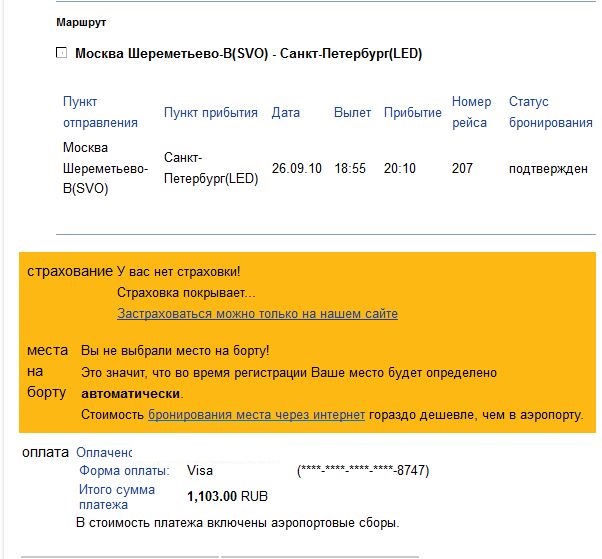Screen dimensions: 602x559
Task: Click the "Маршрут" heading
Action: [81, 21]
